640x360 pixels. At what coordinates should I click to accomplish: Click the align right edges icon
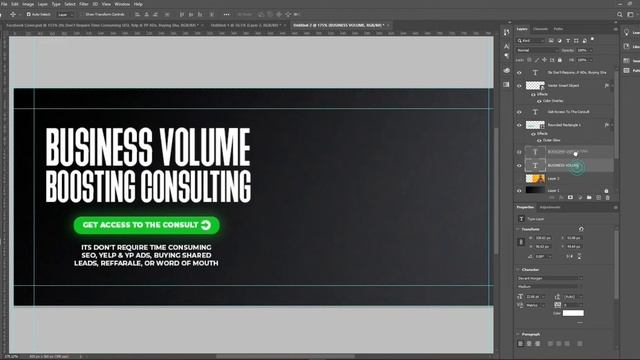156,14
